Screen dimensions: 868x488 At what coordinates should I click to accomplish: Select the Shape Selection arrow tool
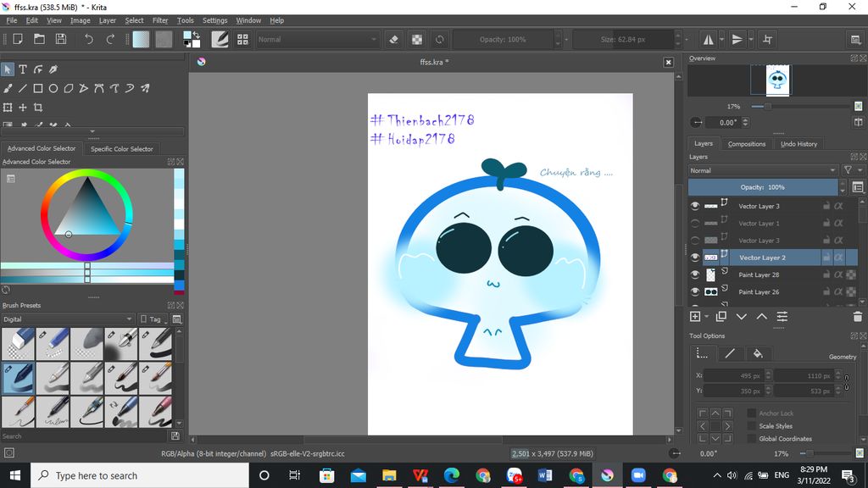pyautogui.click(x=8, y=69)
